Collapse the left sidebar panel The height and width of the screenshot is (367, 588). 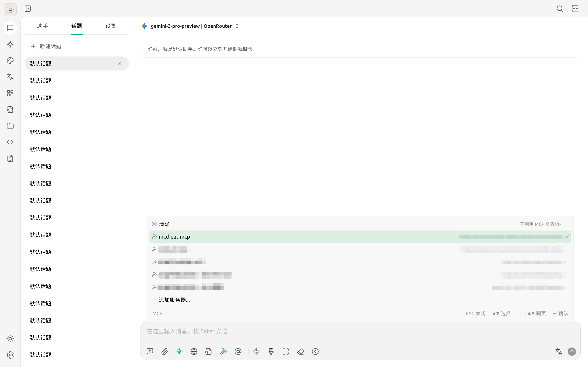(28, 9)
